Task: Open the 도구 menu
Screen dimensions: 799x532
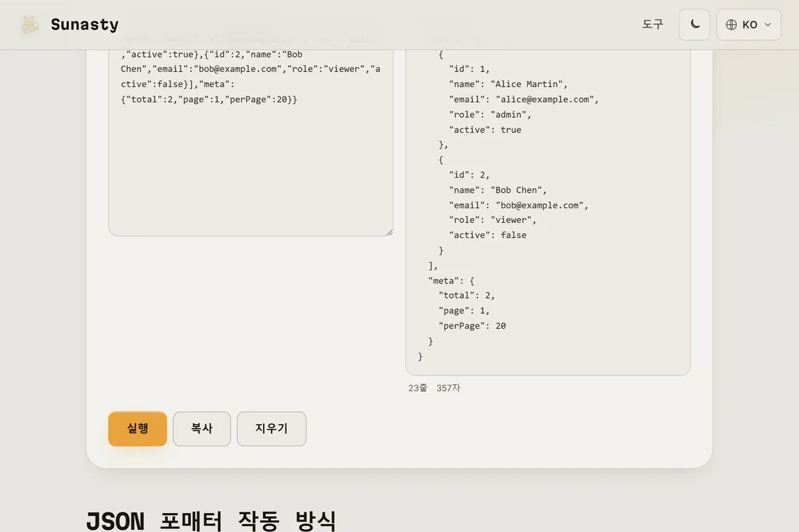Action: (652, 25)
